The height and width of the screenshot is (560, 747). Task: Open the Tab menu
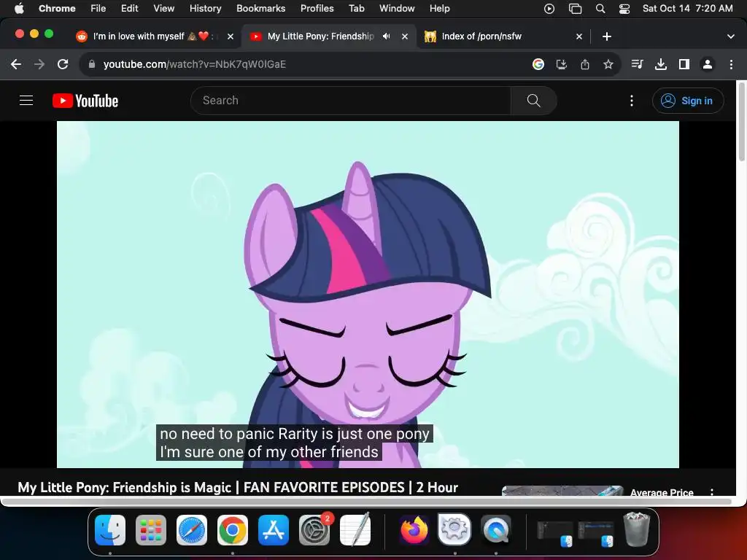click(x=356, y=8)
